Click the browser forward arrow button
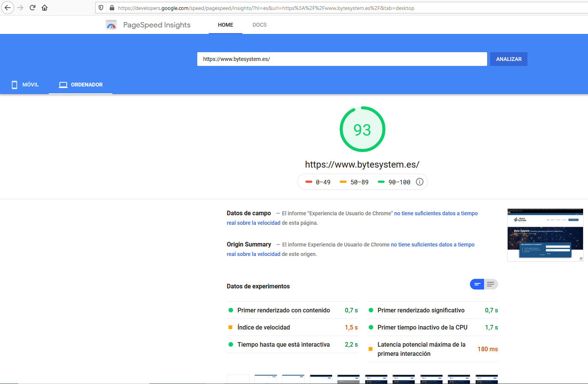The image size is (588, 384). coord(20,8)
